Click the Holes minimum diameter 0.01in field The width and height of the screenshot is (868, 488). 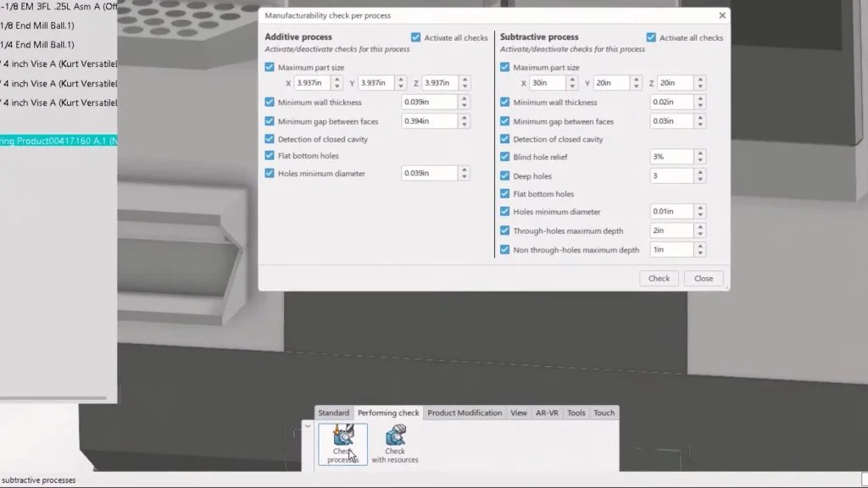coord(670,212)
